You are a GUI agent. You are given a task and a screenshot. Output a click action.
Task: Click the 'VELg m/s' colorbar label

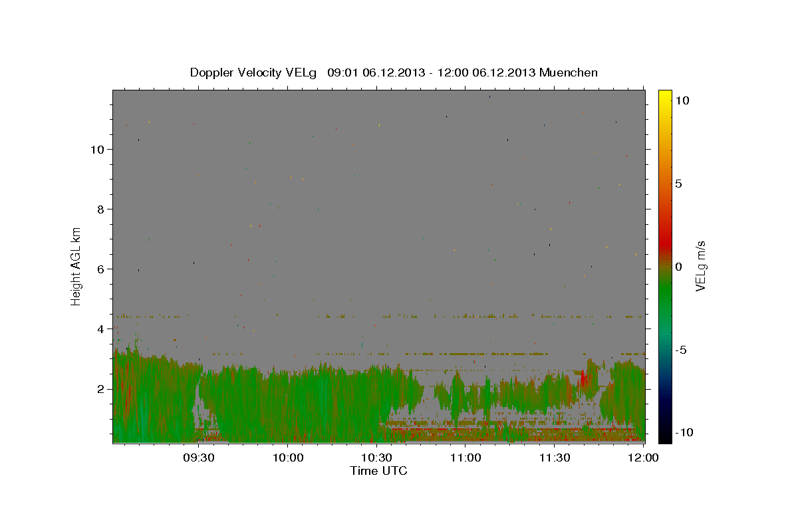[x=700, y=267]
